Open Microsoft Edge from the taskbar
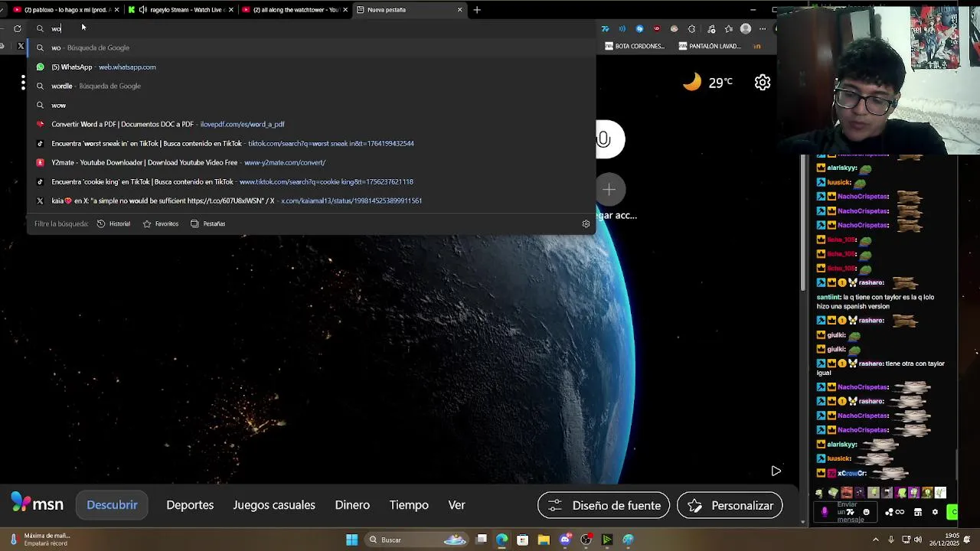The image size is (980, 551). point(501,540)
